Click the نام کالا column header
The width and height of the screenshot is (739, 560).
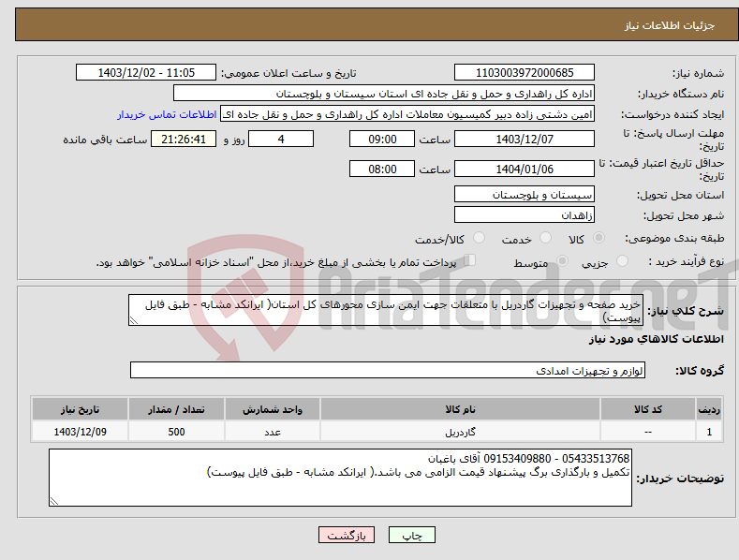460,409
